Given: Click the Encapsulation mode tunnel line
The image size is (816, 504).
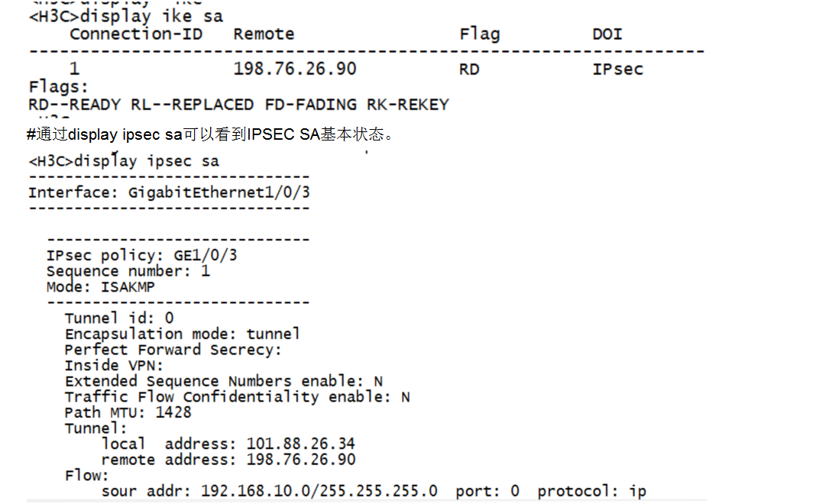Looking at the screenshot, I should click(x=182, y=334).
